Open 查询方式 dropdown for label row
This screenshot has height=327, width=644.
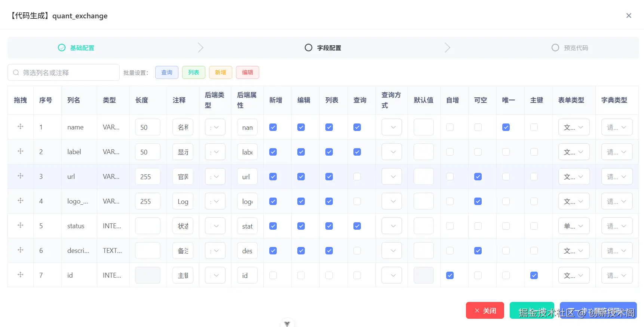coord(392,152)
